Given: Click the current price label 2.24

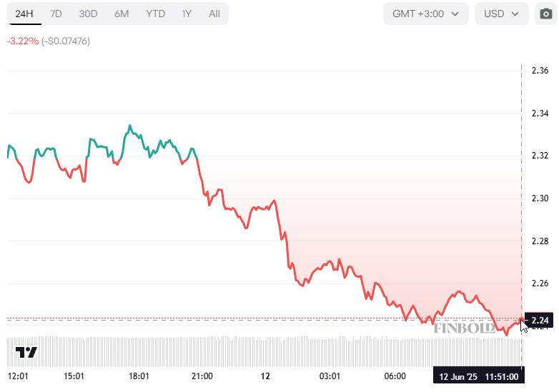Looking at the screenshot, I should point(540,320).
